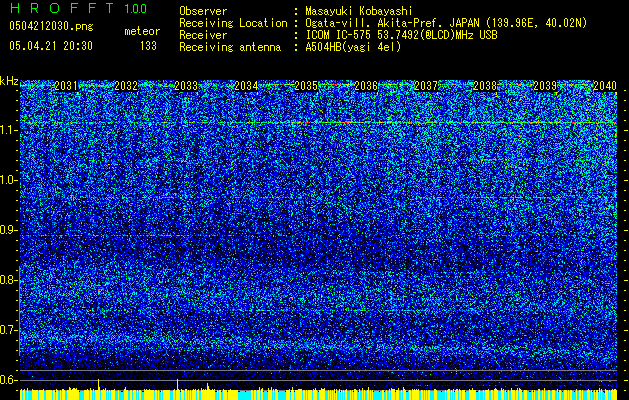Click the 2032 time marker

(126, 86)
